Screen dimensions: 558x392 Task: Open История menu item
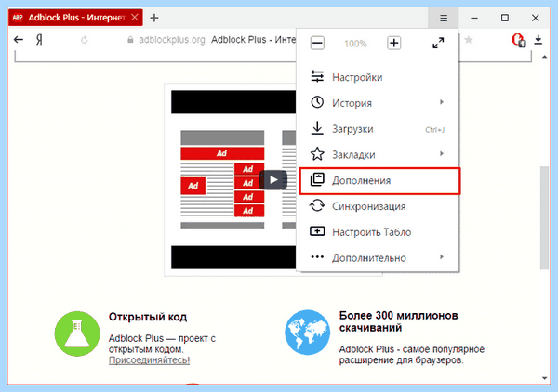pyautogui.click(x=379, y=103)
